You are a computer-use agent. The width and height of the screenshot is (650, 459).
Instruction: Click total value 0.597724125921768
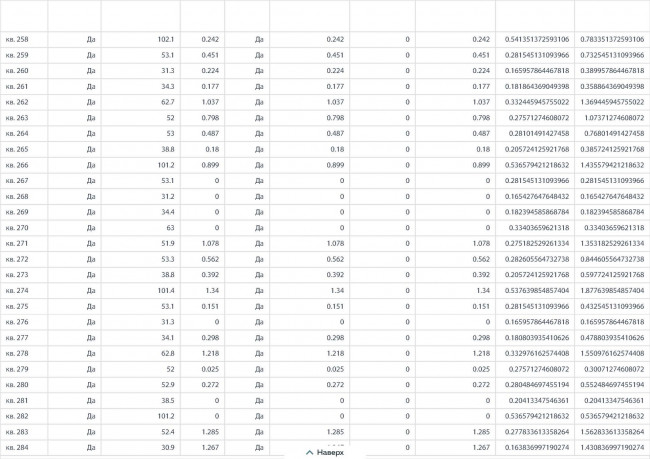click(612, 275)
